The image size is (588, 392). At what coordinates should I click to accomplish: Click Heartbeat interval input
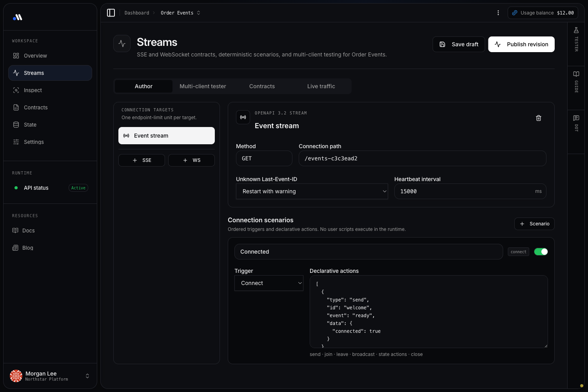pos(470,191)
